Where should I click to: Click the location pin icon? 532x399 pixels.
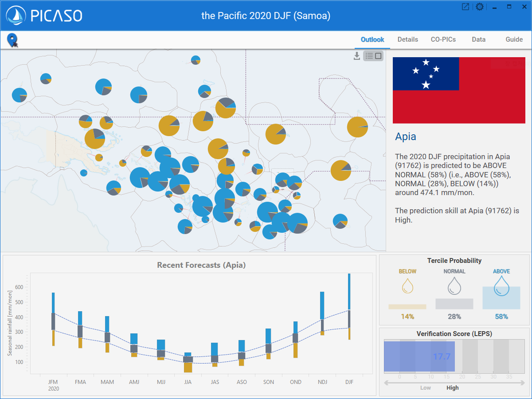pyautogui.click(x=12, y=40)
